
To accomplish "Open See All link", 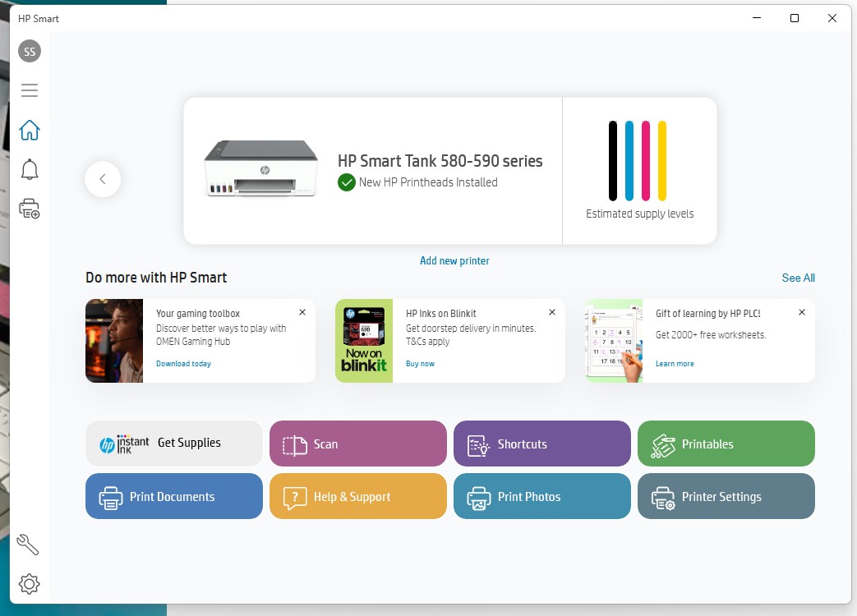I will pos(798,278).
